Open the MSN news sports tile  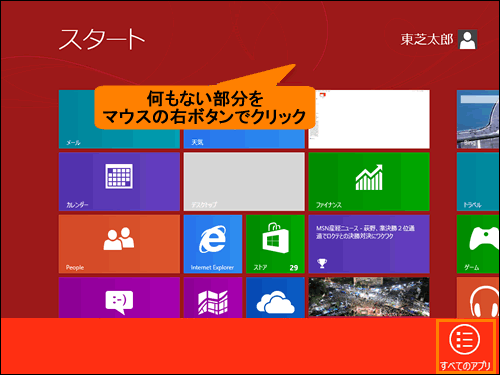[369, 244]
